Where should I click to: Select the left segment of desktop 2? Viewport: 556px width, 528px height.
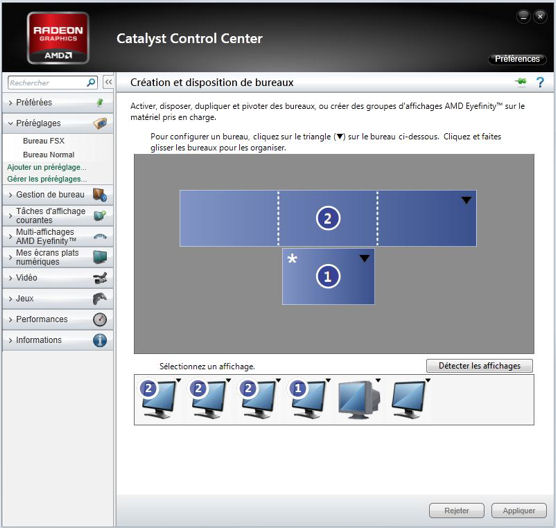click(229, 218)
